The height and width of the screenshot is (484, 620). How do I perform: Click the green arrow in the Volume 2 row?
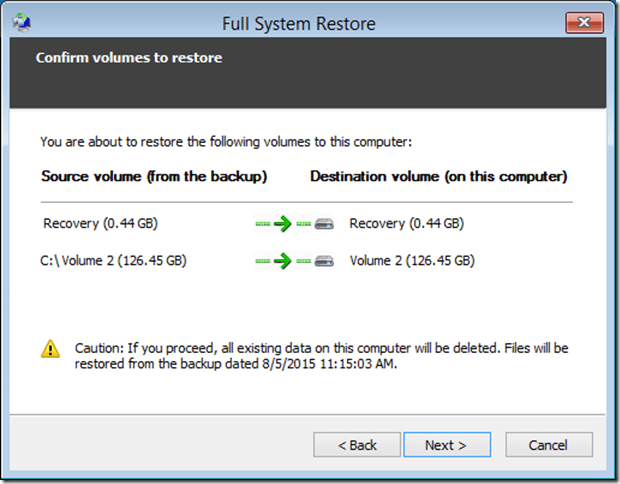(282, 261)
